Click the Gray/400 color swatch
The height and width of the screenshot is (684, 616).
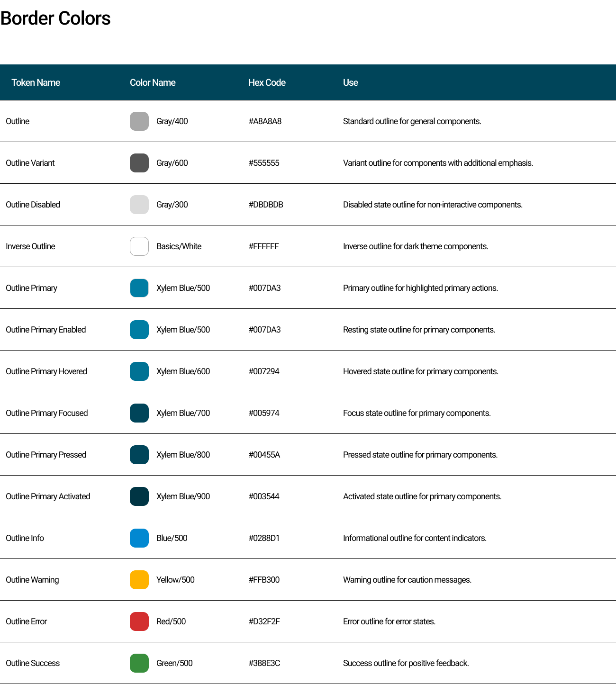139,121
